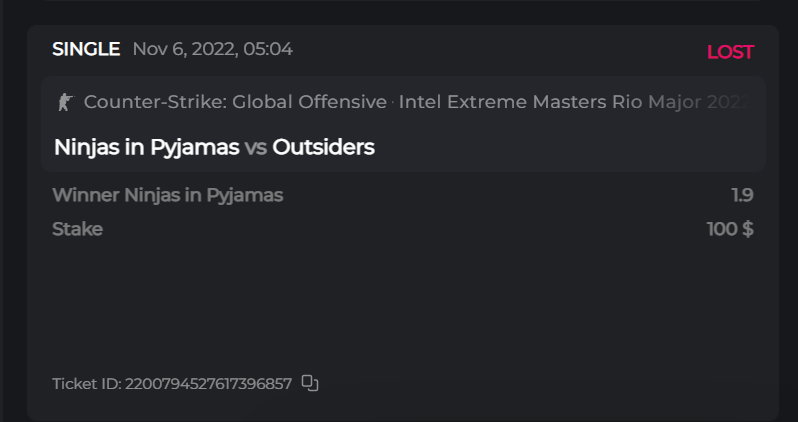The image size is (798, 422).
Task: Click the LOST status label
Action: click(x=730, y=52)
